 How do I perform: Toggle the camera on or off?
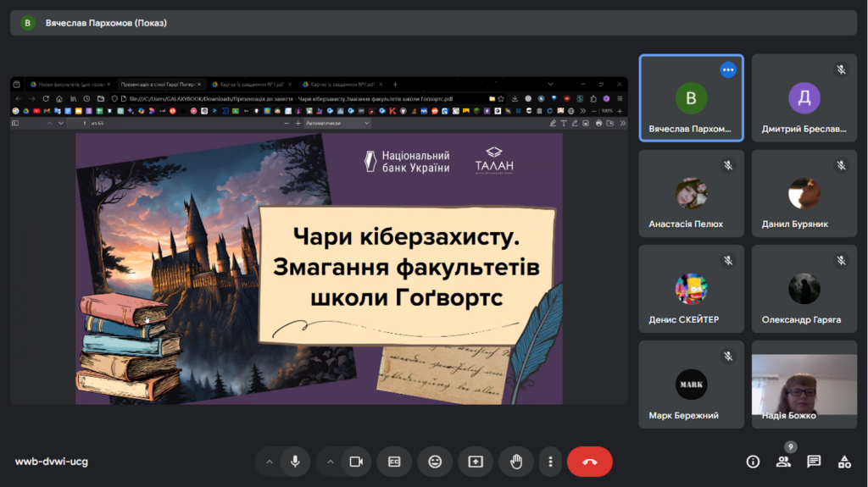356,462
